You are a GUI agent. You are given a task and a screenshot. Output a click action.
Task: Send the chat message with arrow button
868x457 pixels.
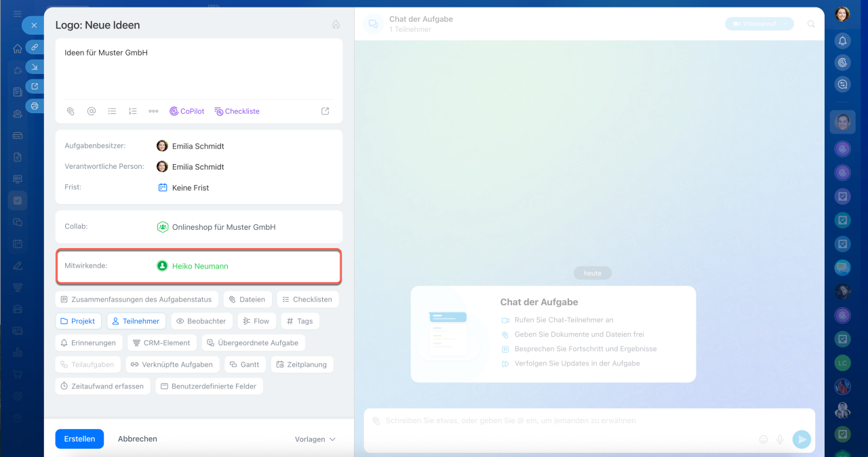802,439
